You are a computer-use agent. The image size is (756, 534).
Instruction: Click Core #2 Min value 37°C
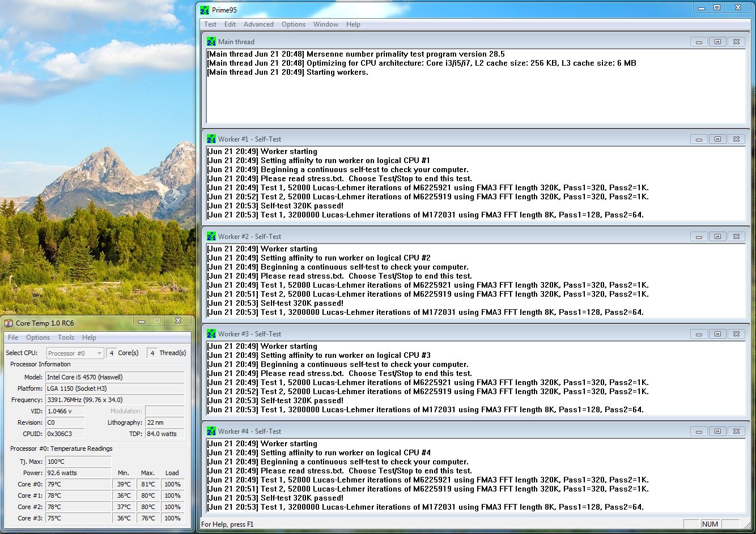[x=124, y=507]
